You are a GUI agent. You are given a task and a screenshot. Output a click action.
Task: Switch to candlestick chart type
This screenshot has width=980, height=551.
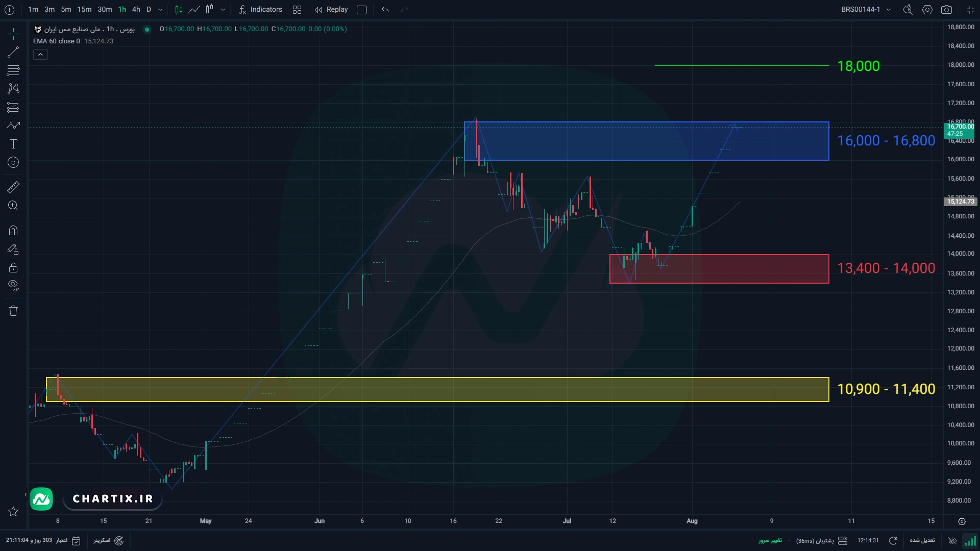point(179,10)
